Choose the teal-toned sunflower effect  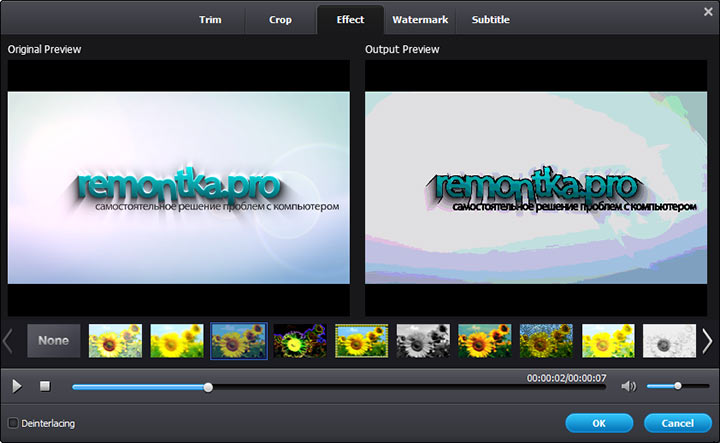click(x=485, y=341)
